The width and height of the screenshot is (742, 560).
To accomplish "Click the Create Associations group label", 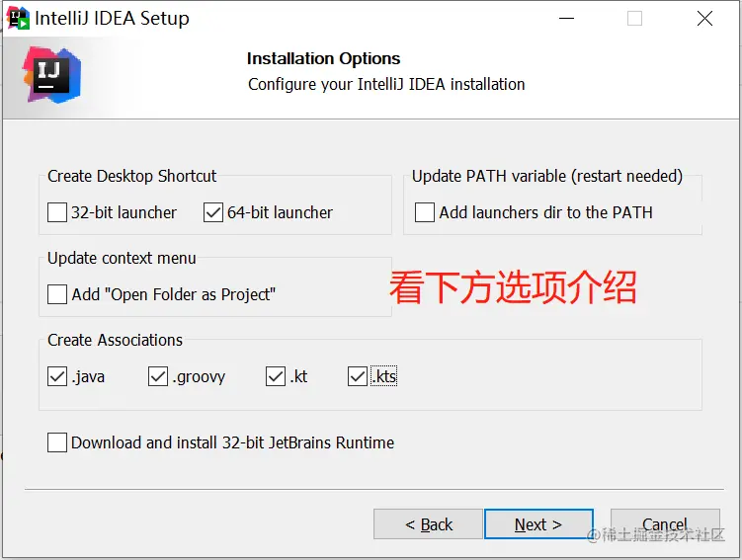I will coord(115,340).
